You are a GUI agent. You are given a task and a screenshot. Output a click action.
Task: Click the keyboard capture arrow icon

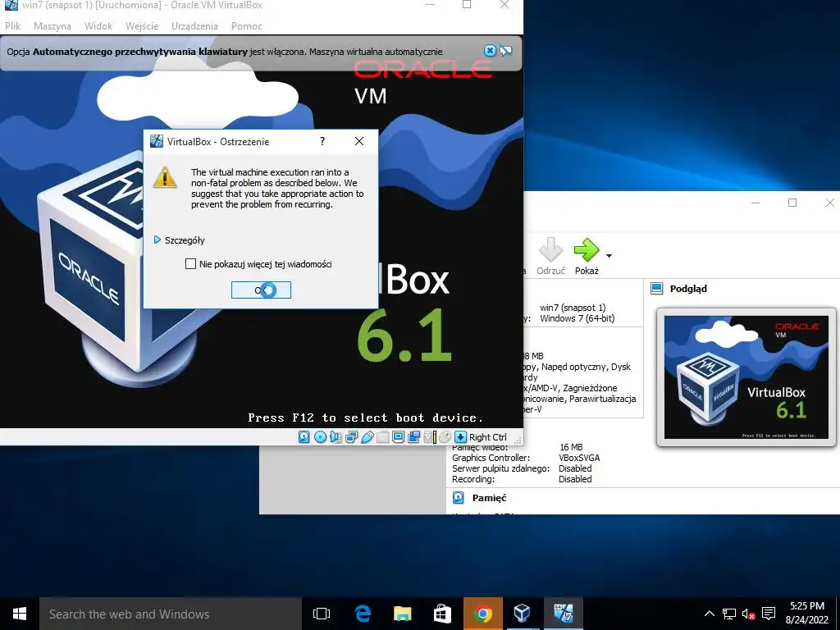tap(460, 437)
